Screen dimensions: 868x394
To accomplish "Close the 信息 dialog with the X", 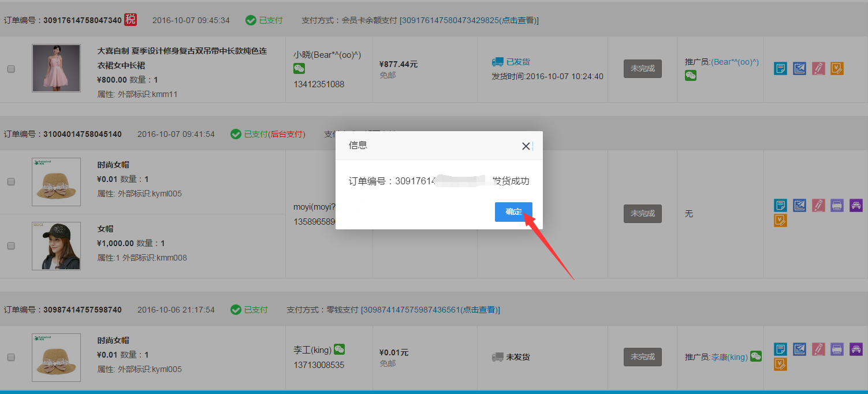I will pyautogui.click(x=526, y=146).
